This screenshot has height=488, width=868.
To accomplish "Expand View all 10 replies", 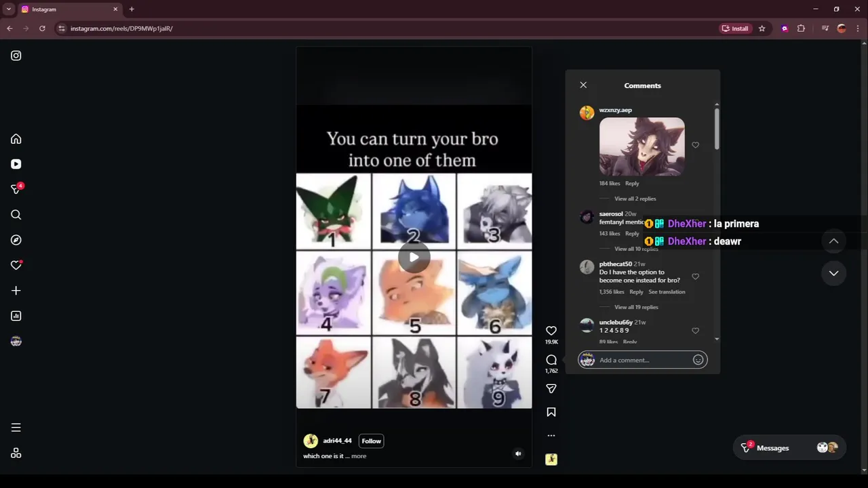I will [636, 249].
